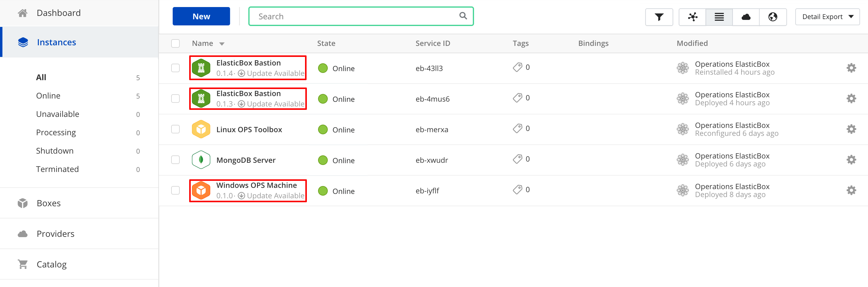Screen dimensions: 868x287
Task: Click the Linux OPS Toolbox yellow box icon
Action: tap(201, 129)
